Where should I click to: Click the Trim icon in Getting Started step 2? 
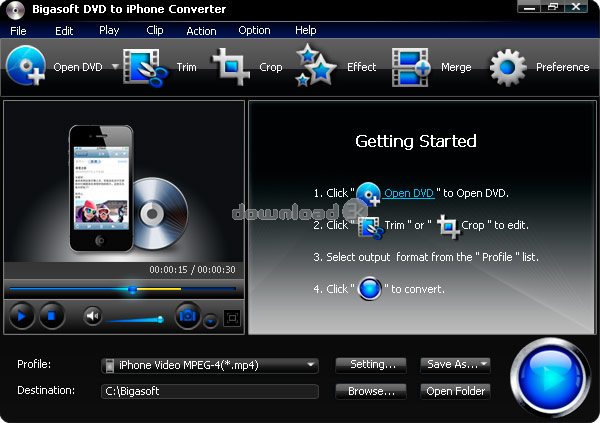pos(370,227)
